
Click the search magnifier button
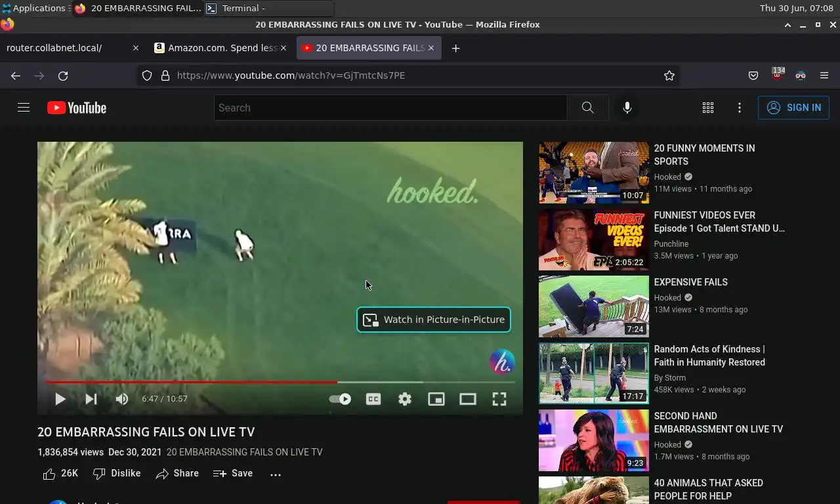[587, 108]
